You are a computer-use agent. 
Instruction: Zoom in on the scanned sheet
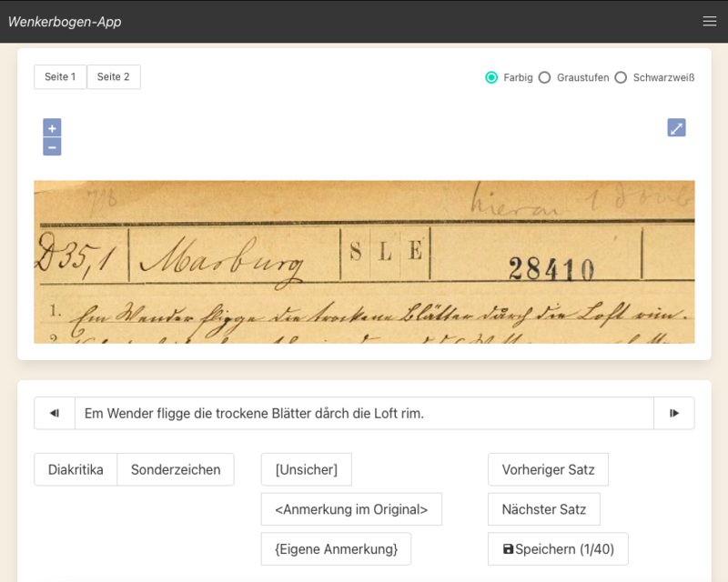click(52, 127)
